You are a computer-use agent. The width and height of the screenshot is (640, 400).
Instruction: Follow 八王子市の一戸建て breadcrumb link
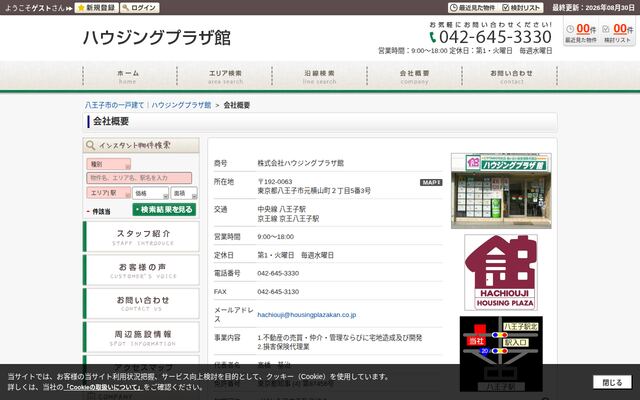tap(114, 105)
